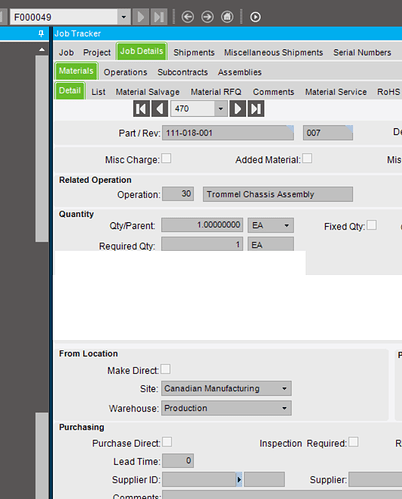Go to next material record
The image size is (402, 499).
tap(238, 109)
